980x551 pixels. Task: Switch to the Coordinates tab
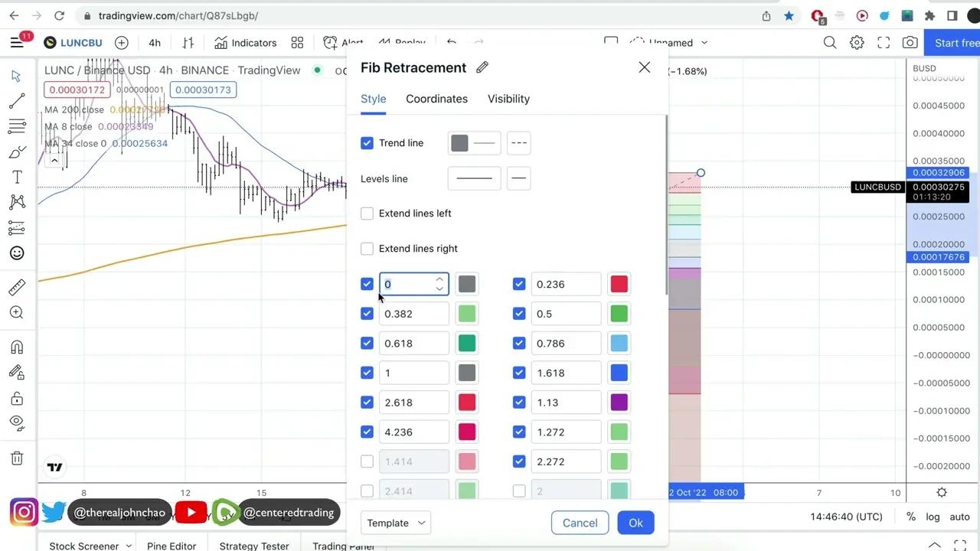point(436,99)
